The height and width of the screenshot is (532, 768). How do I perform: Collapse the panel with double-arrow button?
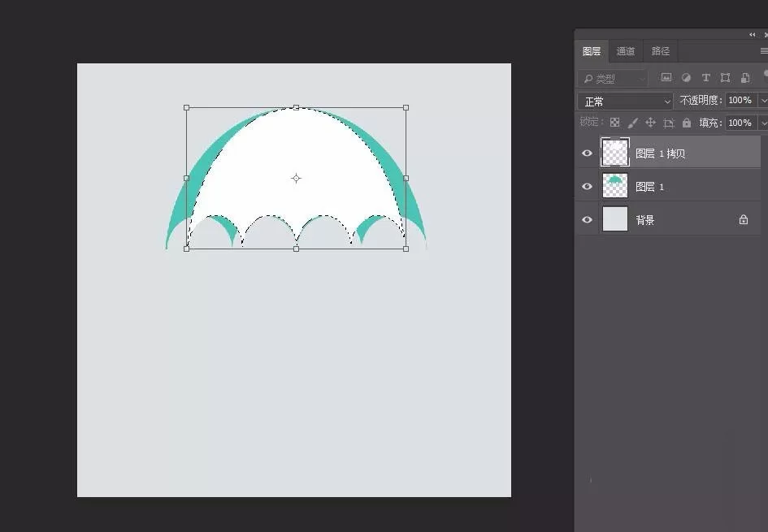[x=753, y=35]
